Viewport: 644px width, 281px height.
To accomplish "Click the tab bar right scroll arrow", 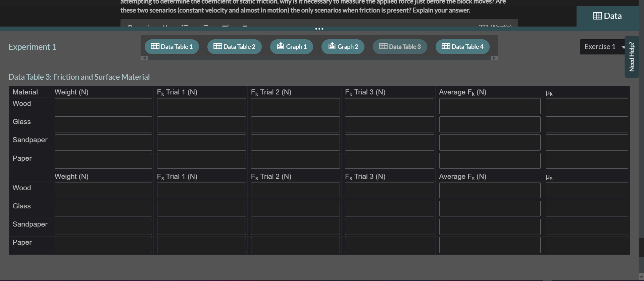I will click(494, 58).
